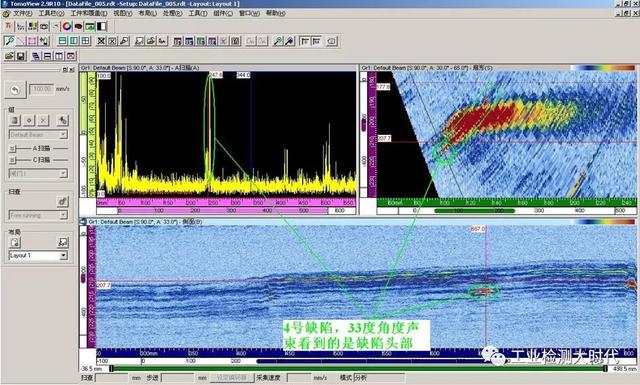Viewport: 640px width, 385px height.
Task: Open the Free running dropdown
Action: (x=38, y=215)
